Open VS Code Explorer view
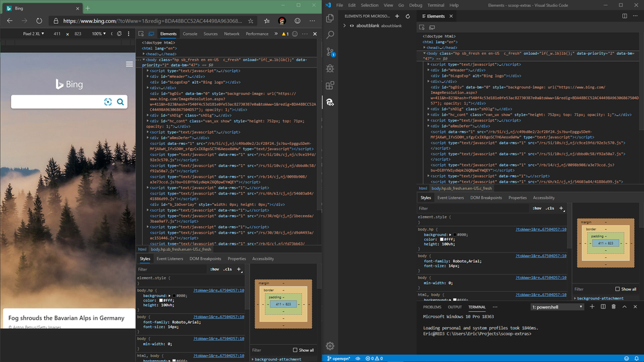Viewport: 644px width, 362px height. [330, 19]
